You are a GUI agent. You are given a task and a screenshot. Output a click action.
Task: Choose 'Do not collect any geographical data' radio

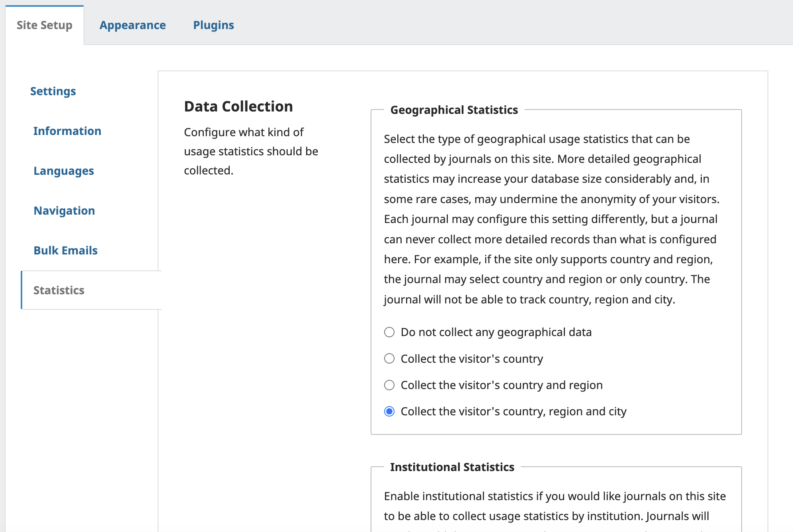coord(389,332)
